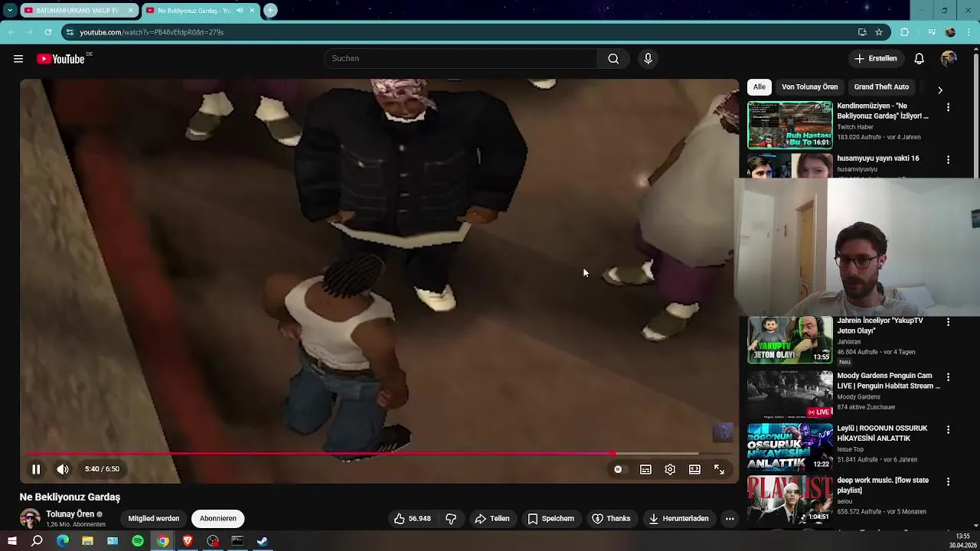Open the notifications bell
Viewport: 980px width, 551px height.
(x=919, y=59)
